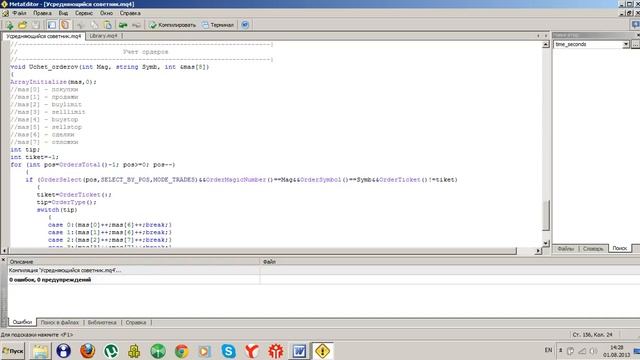The image size is (640, 360).
Task: Switch to the Файлы navigator tab
Action: tap(566, 248)
